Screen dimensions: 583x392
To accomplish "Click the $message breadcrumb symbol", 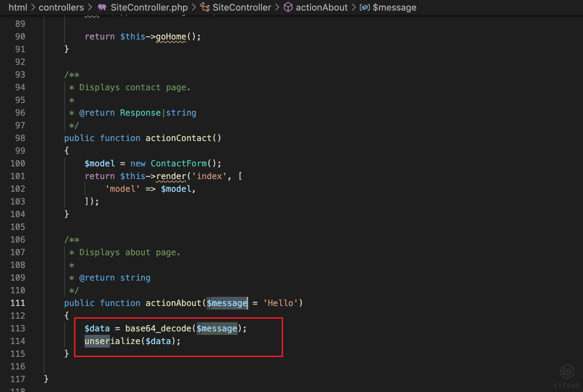I will coord(394,7).
